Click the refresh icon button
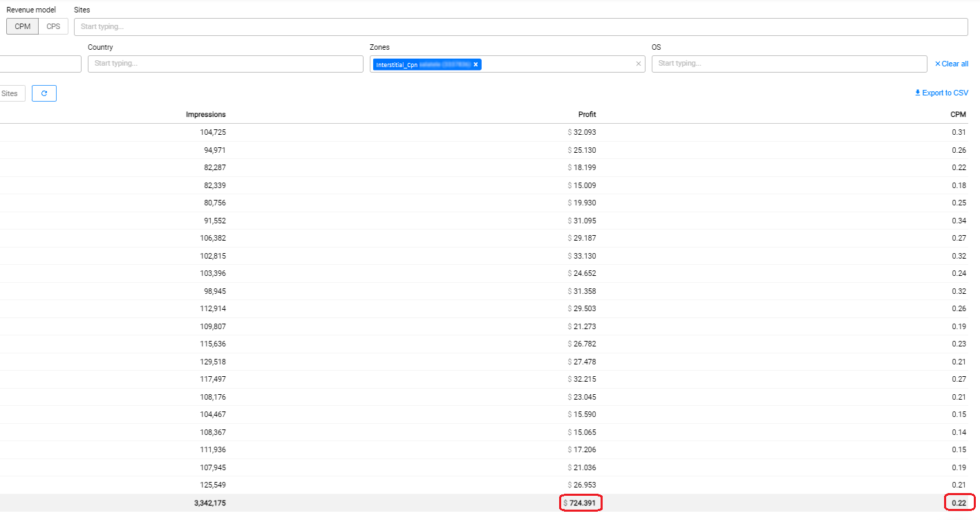Screen dimensions: 980x520 tap(44, 93)
